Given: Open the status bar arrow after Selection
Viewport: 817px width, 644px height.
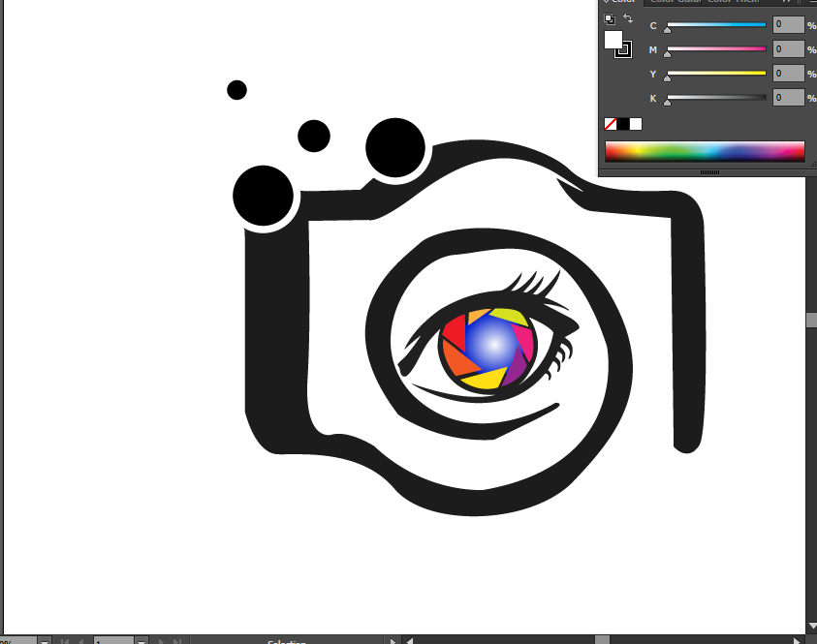Looking at the screenshot, I should click(x=393, y=641).
